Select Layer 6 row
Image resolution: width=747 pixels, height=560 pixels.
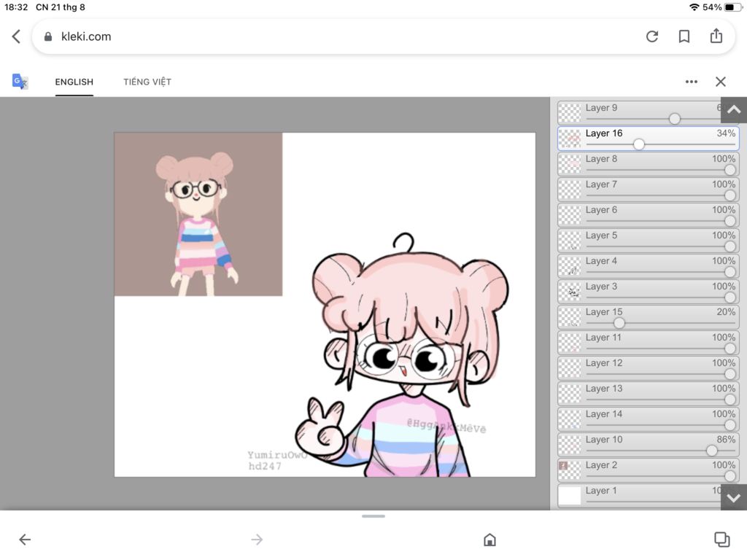coord(648,215)
